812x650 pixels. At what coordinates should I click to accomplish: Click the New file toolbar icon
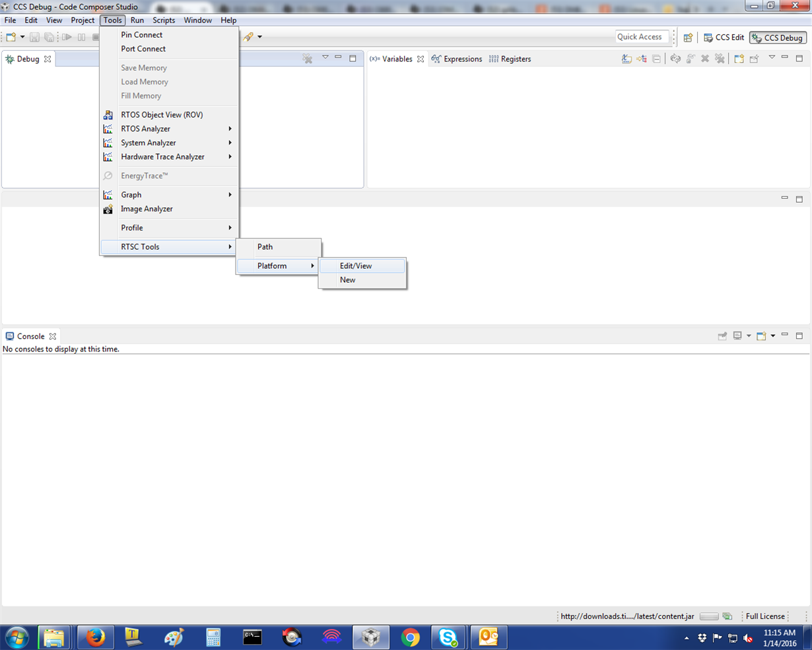click(x=11, y=37)
